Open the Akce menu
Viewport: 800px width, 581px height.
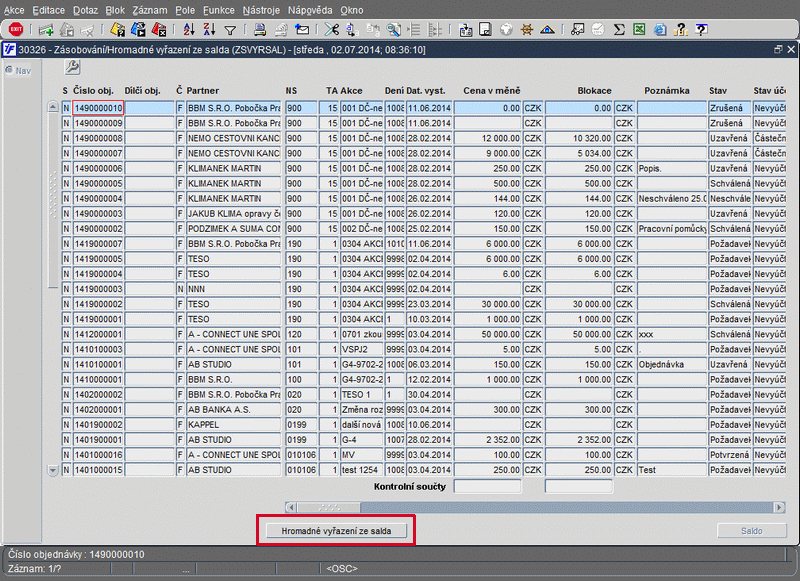[14, 10]
